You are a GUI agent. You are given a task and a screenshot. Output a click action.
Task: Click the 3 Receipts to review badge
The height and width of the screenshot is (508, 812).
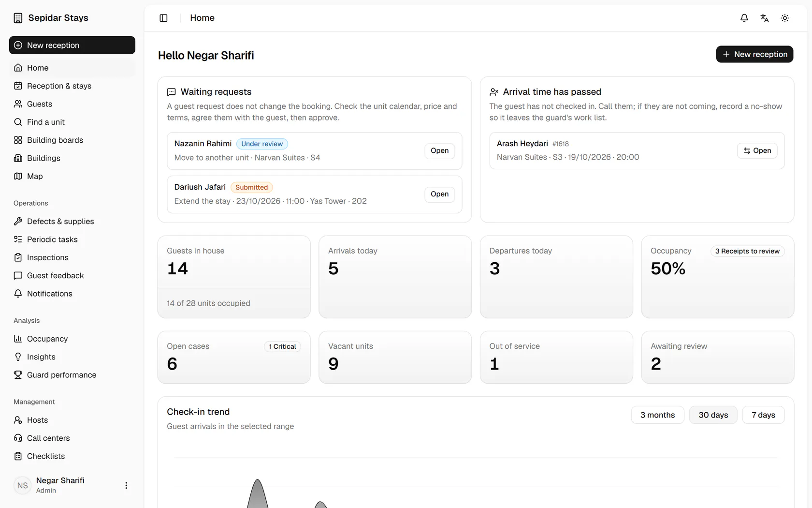[x=747, y=251]
